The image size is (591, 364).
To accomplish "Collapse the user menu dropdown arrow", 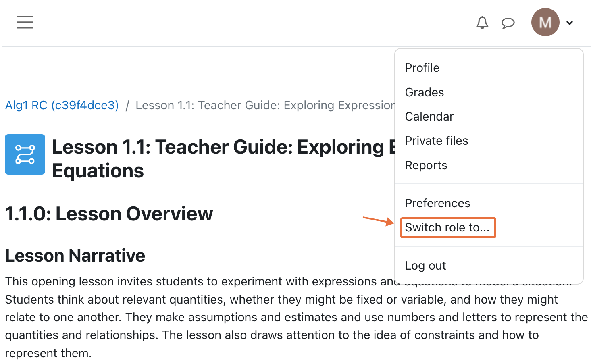I will click(570, 23).
